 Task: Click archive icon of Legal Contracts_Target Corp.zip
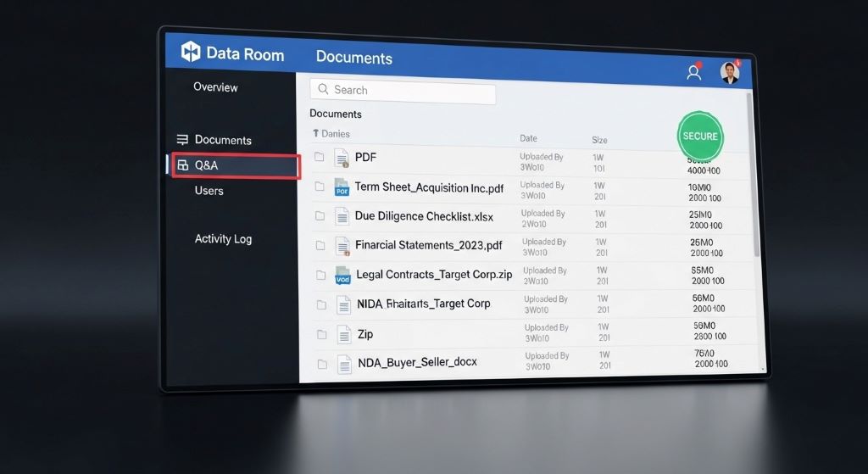click(342, 276)
